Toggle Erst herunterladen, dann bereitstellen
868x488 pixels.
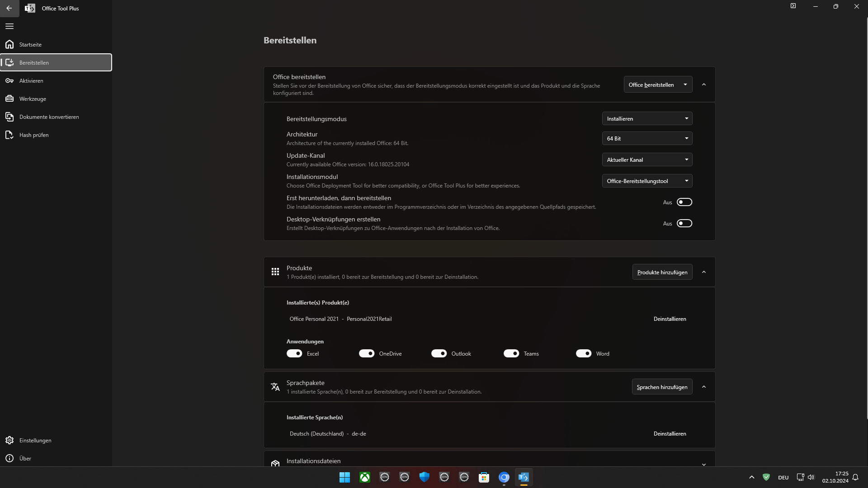click(x=684, y=202)
